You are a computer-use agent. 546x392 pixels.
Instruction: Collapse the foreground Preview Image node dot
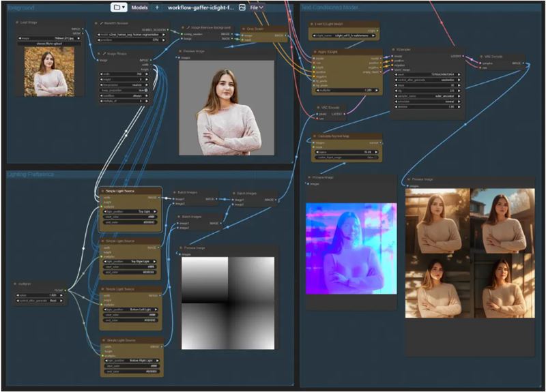(x=180, y=51)
